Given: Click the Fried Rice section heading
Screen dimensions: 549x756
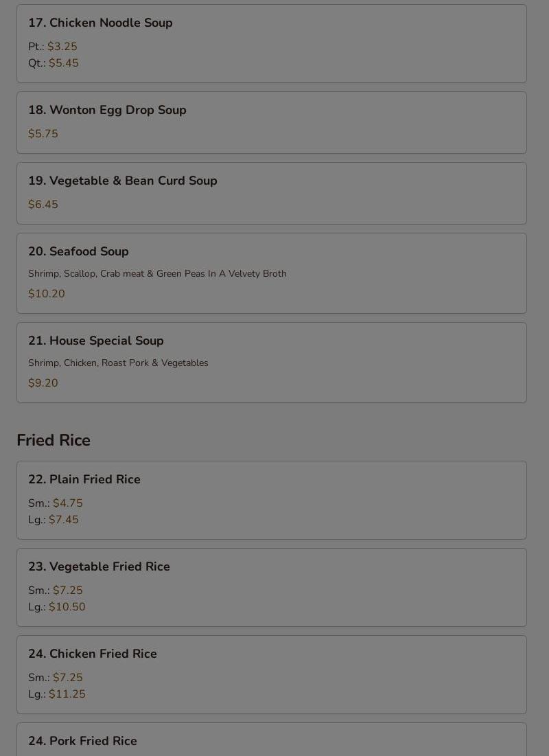Looking at the screenshot, I should [54, 440].
